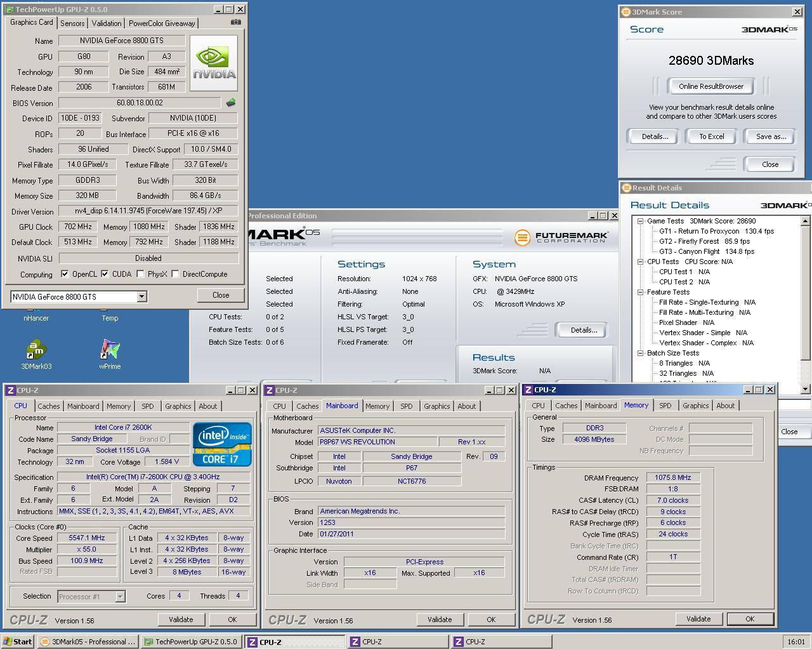This screenshot has width=812, height=650.
Task: Open the Caches tab in CPU-Z CPU window
Action: coord(48,406)
